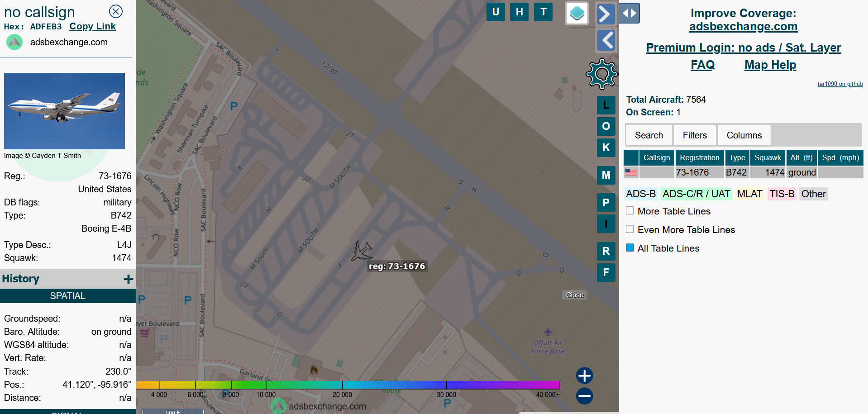
Task: Click the I map button
Action: [606, 224]
